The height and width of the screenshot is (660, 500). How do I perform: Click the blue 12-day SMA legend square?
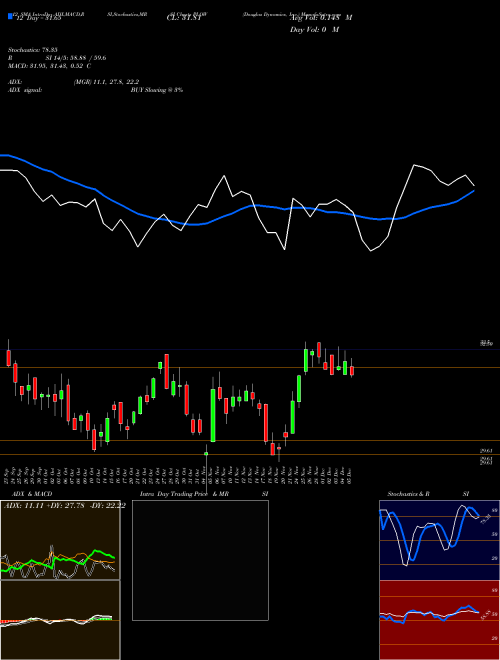[x=10, y=16]
